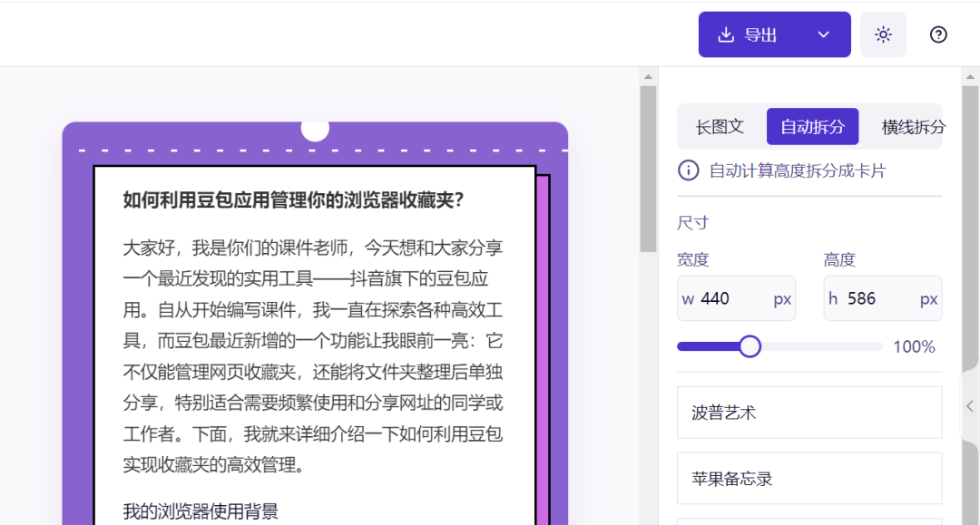Viewport: 980px width, 525px height.
Task: Open help via the question mark icon
Action: click(937, 34)
